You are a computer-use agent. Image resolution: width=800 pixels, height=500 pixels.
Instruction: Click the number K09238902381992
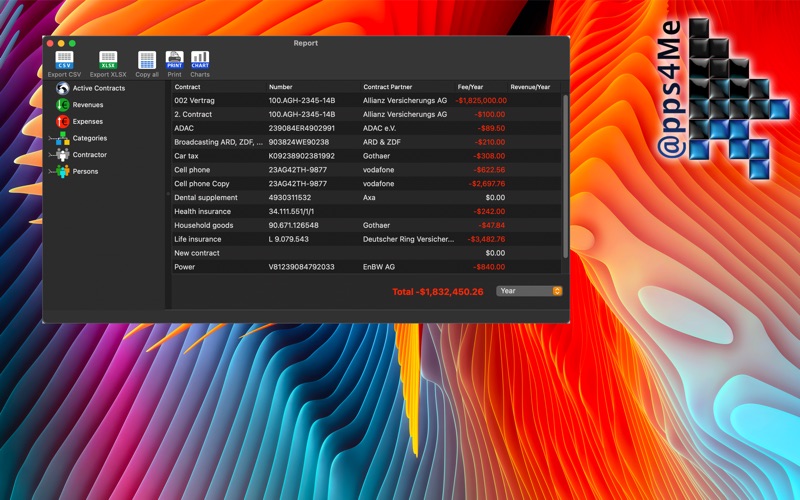[x=302, y=156]
